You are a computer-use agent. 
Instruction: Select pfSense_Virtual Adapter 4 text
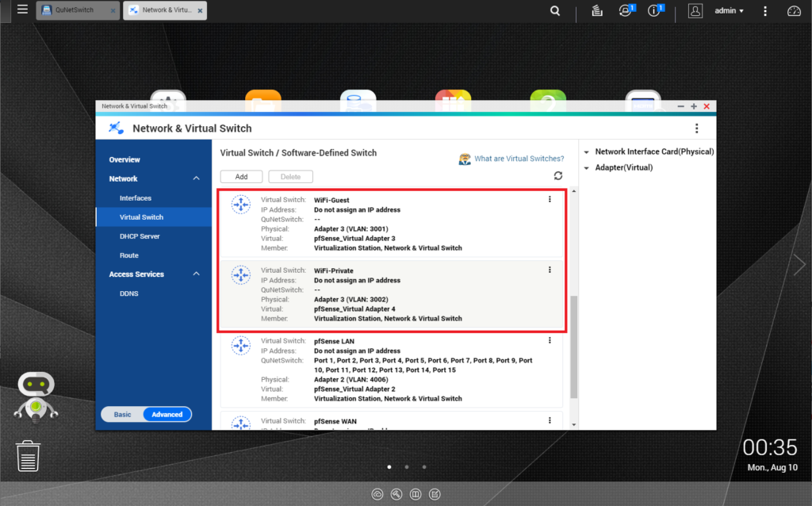point(354,309)
